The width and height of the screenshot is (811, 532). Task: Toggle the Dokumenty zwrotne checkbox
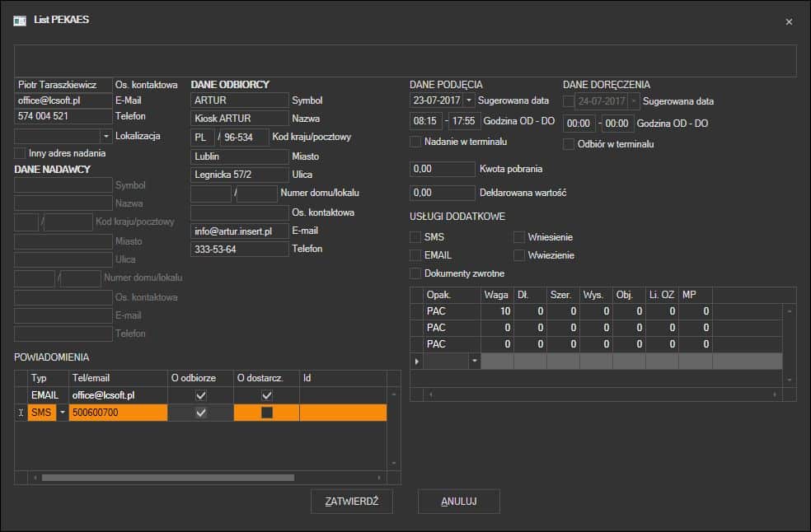click(415, 273)
